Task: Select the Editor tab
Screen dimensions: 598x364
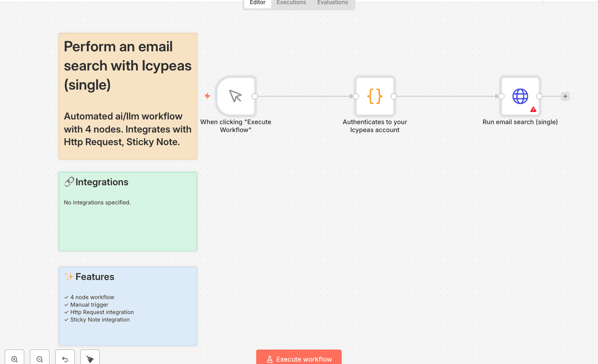Action: 257,3
